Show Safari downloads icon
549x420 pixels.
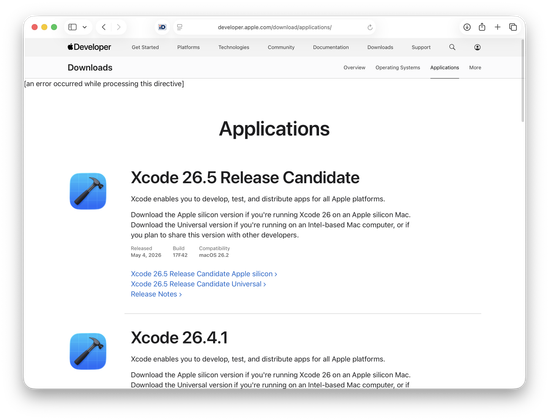pos(467,27)
